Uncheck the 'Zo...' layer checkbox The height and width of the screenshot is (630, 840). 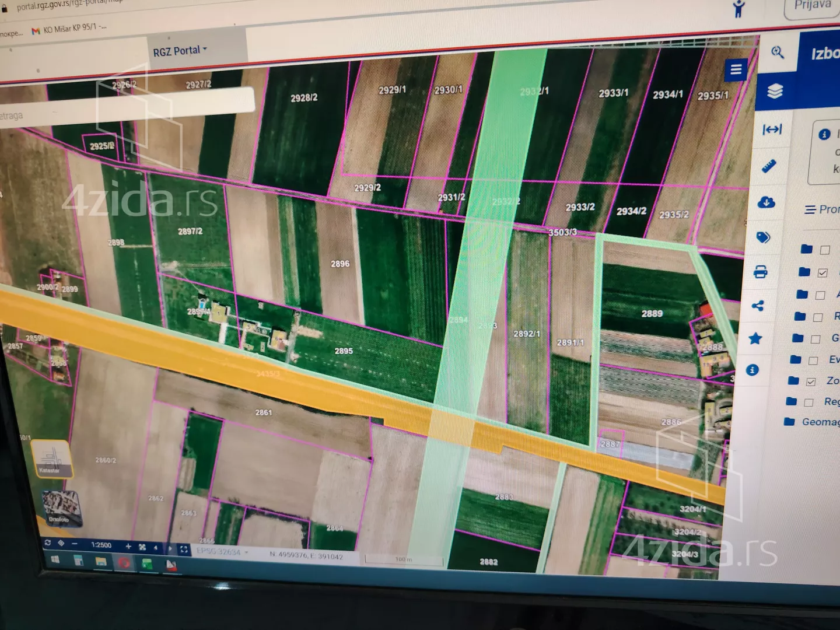coord(810,381)
